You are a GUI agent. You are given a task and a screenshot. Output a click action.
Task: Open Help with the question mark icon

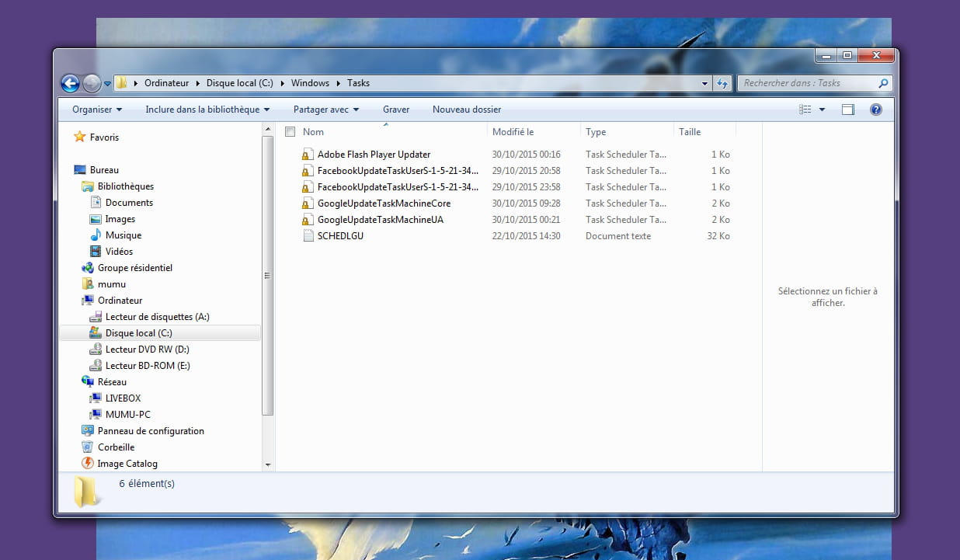(x=876, y=110)
